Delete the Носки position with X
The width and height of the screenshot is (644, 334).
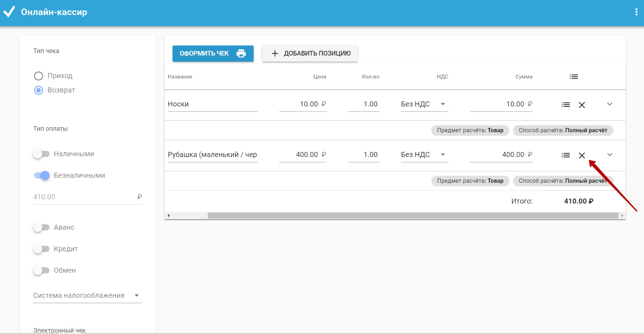pos(582,105)
